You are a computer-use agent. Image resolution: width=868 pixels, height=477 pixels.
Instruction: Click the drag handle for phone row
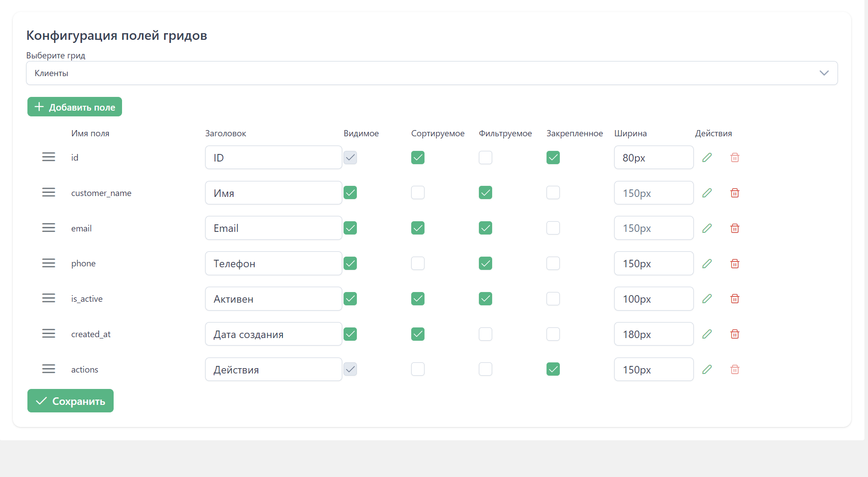(49, 263)
